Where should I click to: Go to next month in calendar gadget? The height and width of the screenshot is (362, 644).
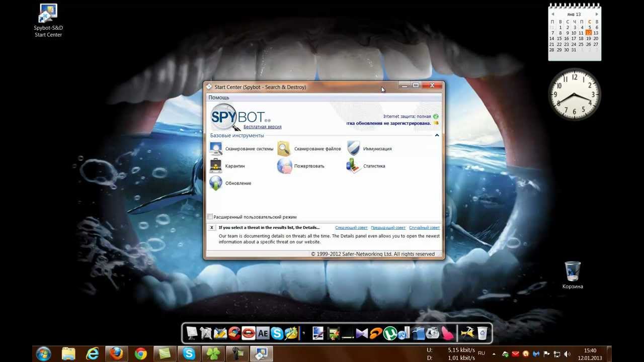(x=596, y=15)
